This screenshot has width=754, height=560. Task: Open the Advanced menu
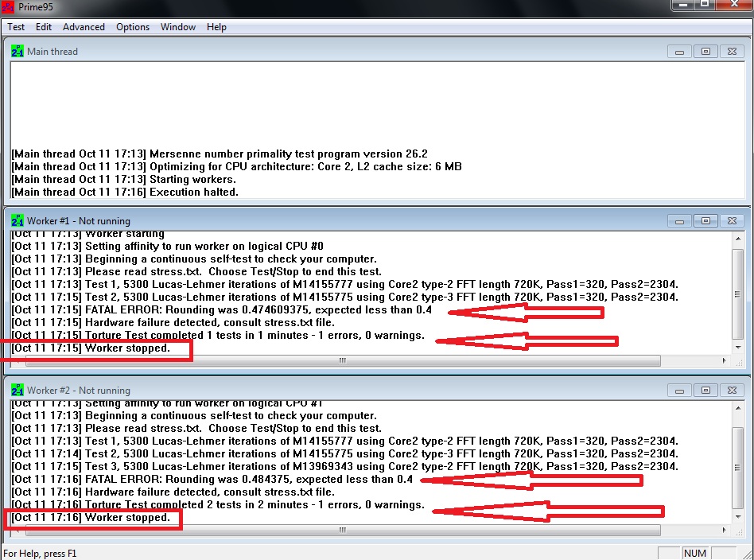[x=84, y=27]
